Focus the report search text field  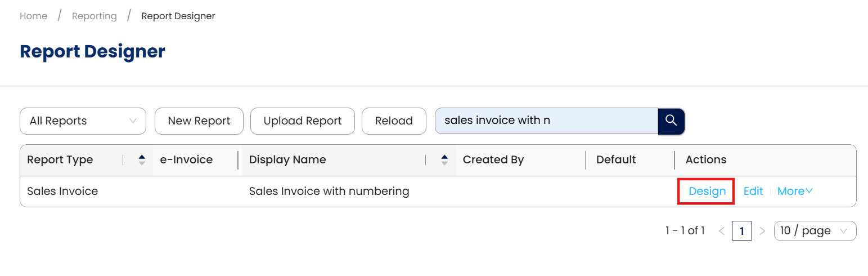tap(546, 121)
